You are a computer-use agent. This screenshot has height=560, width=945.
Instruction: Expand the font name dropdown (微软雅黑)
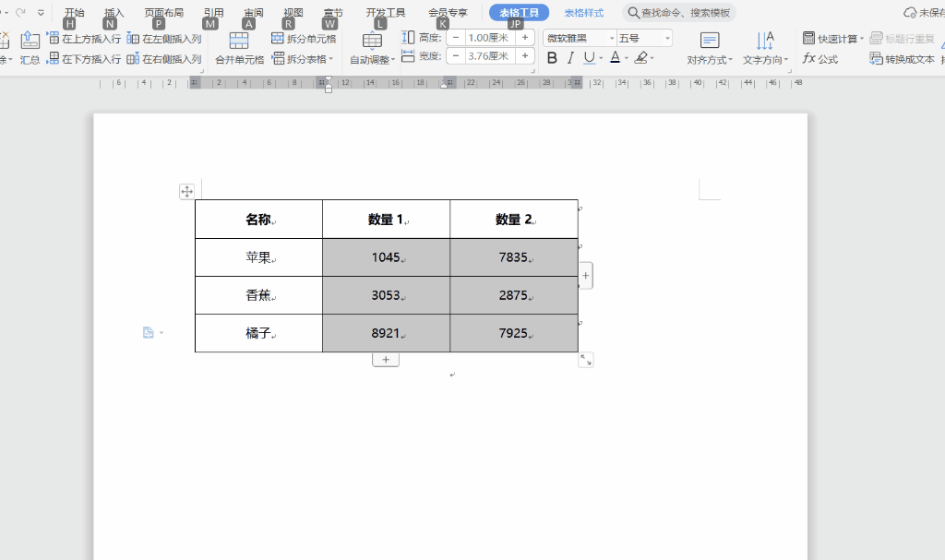[x=611, y=39]
